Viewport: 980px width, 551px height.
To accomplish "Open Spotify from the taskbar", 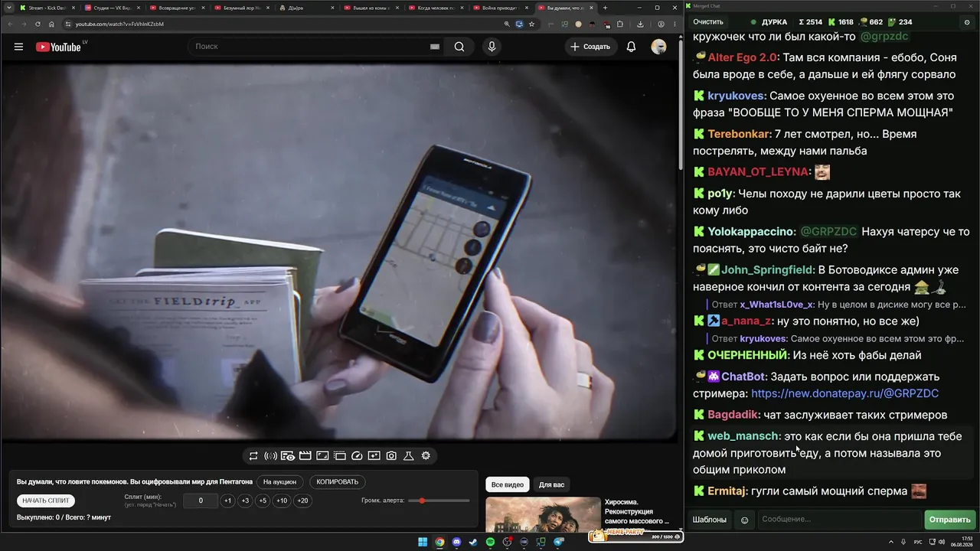I will [x=491, y=542].
